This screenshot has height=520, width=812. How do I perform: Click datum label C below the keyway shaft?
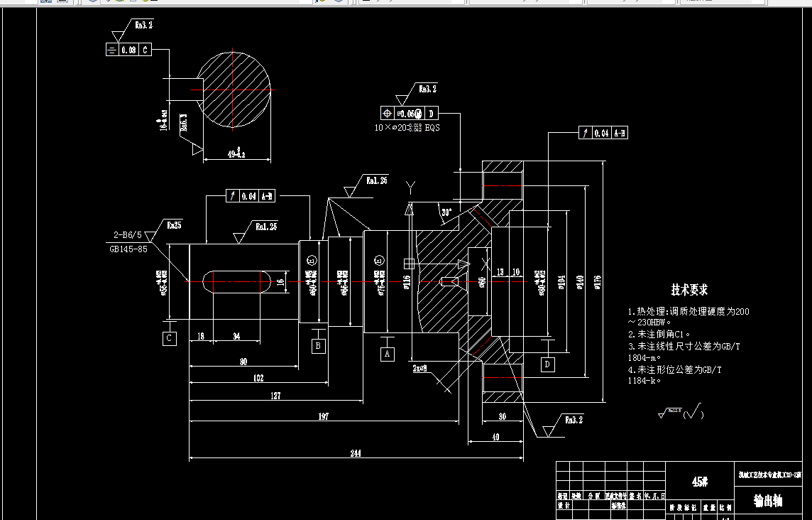tap(168, 338)
